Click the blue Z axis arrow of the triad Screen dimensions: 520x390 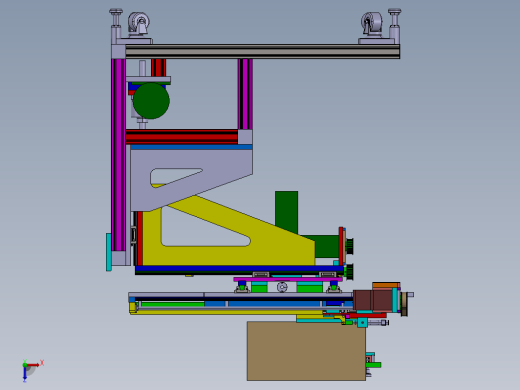tap(25, 374)
